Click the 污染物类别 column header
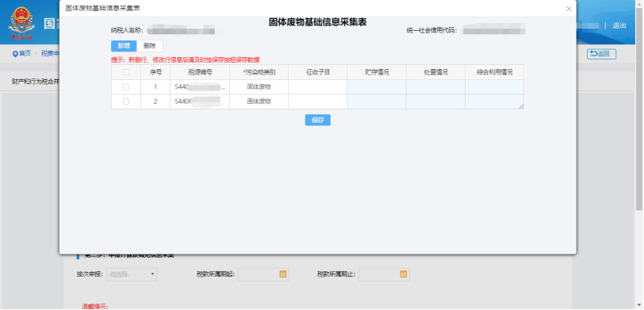 pyautogui.click(x=259, y=72)
